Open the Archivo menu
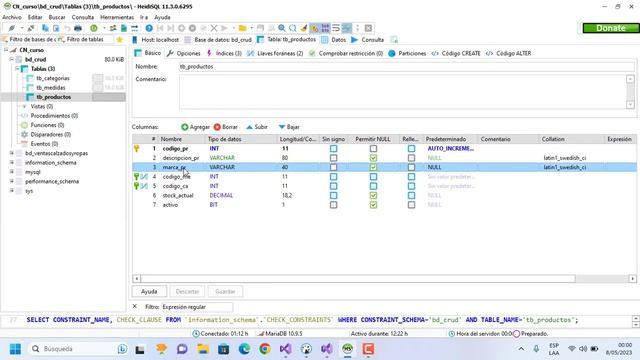 [x=11, y=17]
